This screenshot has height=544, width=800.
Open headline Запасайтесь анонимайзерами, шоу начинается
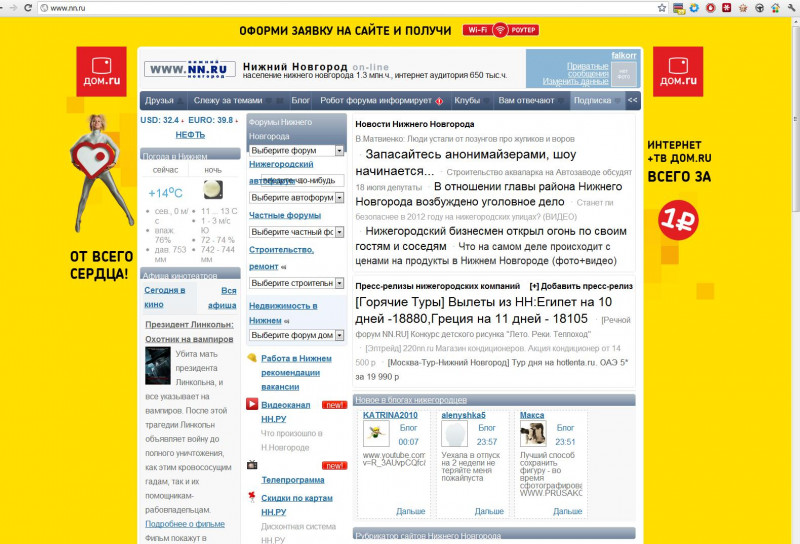(x=466, y=162)
